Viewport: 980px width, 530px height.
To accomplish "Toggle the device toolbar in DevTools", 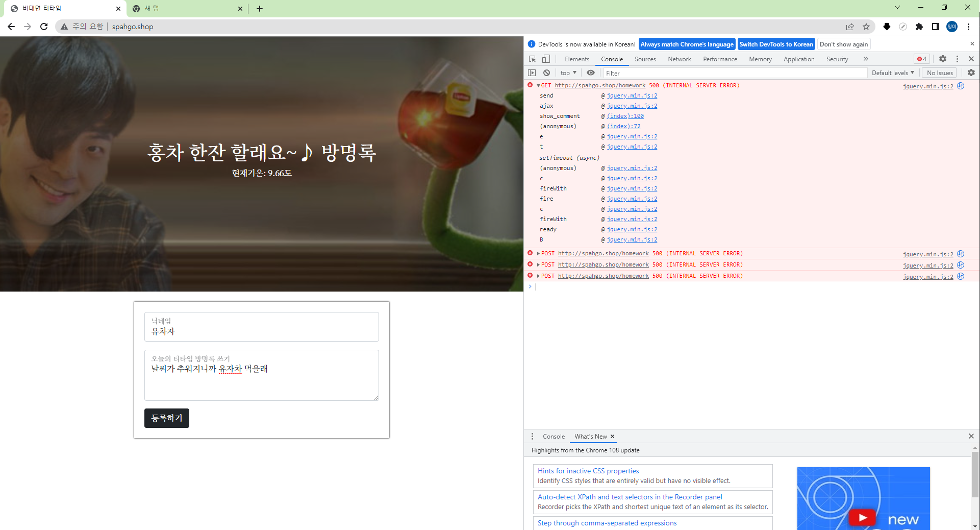I will 546,59.
